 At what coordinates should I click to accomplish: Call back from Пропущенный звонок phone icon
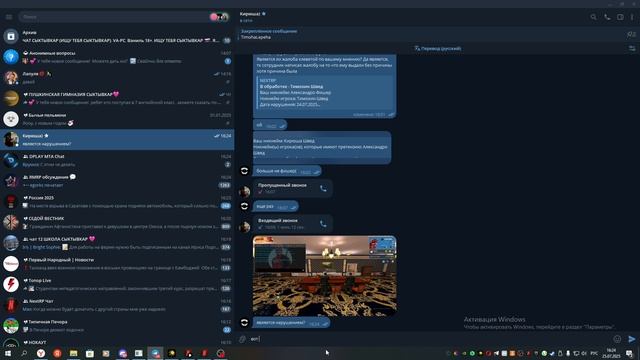[323, 189]
